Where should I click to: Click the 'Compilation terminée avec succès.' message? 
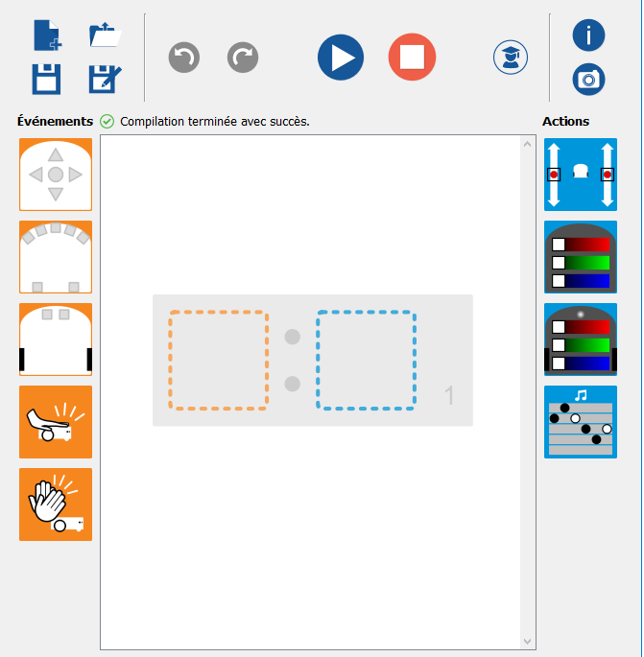click(215, 122)
